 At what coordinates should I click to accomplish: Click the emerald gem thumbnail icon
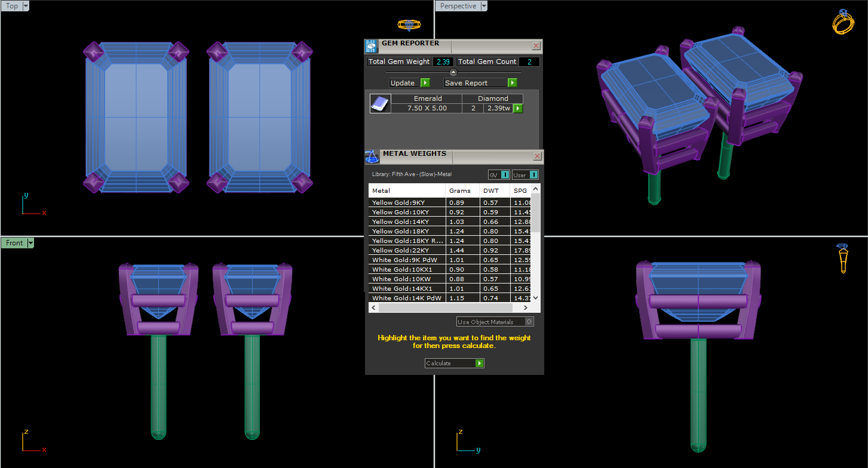[380, 103]
